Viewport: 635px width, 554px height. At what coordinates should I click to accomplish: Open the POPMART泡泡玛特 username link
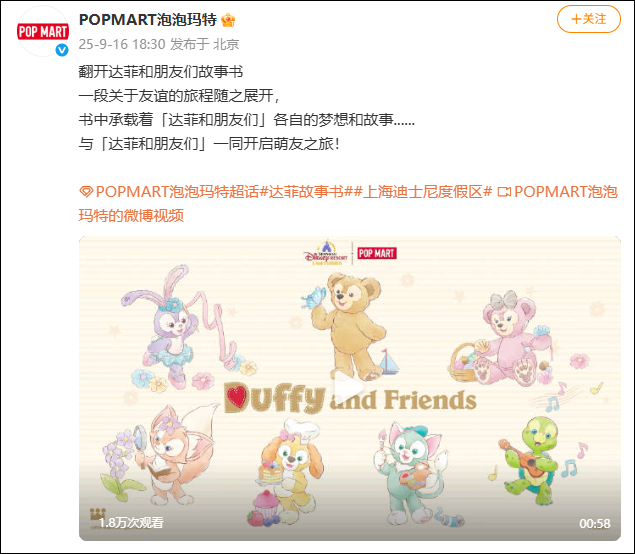click(x=148, y=20)
